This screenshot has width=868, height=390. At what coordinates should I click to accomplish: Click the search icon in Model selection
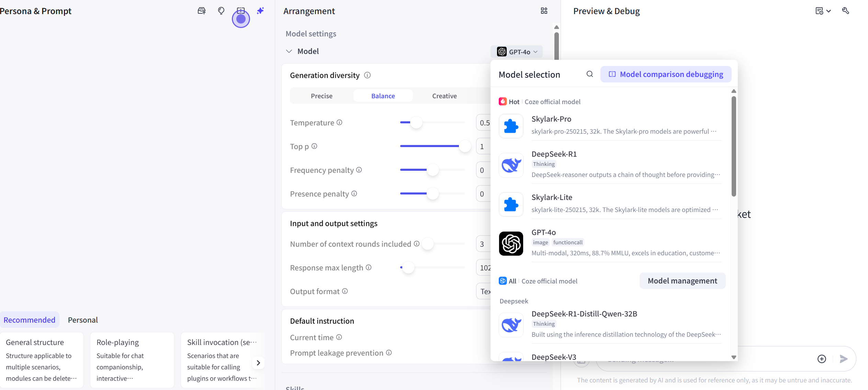tap(590, 74)
